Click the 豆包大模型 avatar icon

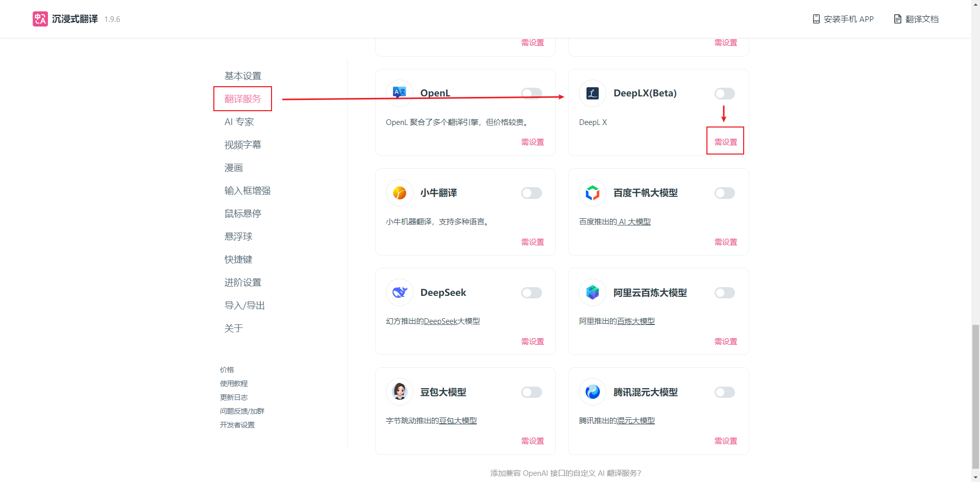tap(399, 392)
